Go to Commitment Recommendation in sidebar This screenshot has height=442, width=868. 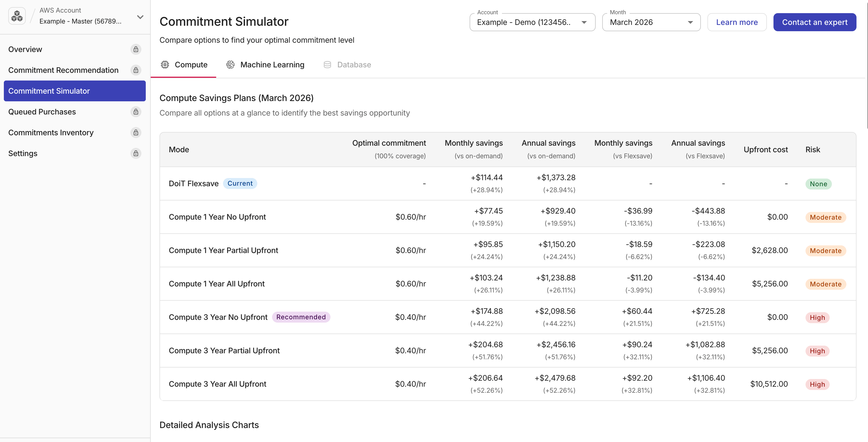(x=75, y=70)
